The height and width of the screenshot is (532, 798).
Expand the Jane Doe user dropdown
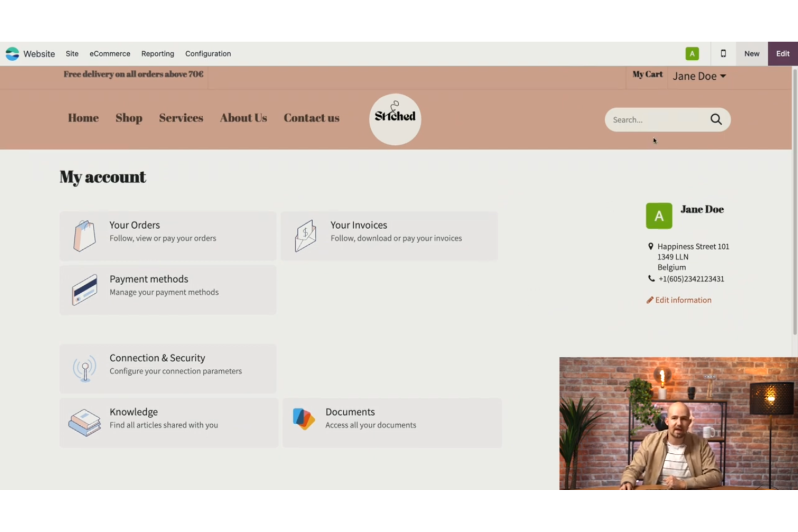coord(699,77)
